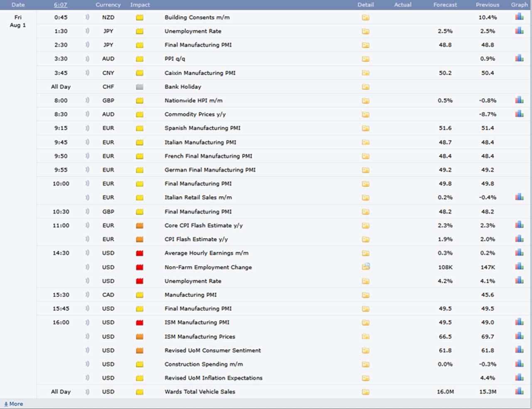The image size is (532, 409).
Task: Open graph for Non-Farm Employment Change
Action: [519, 266]
